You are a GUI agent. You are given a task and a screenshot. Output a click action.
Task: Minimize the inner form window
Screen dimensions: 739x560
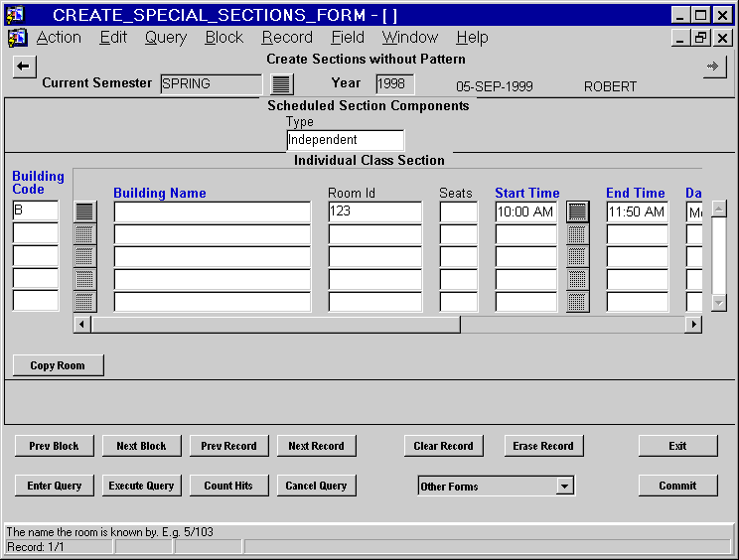point(680,37)
